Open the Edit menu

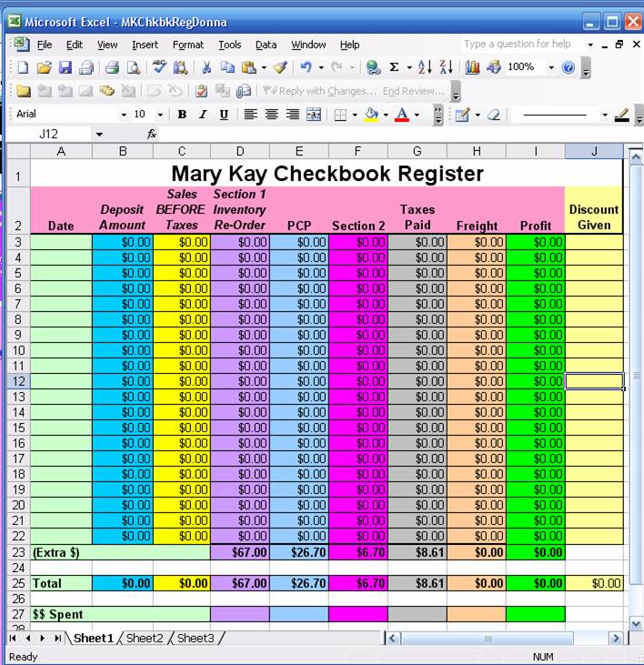point(75,45)
